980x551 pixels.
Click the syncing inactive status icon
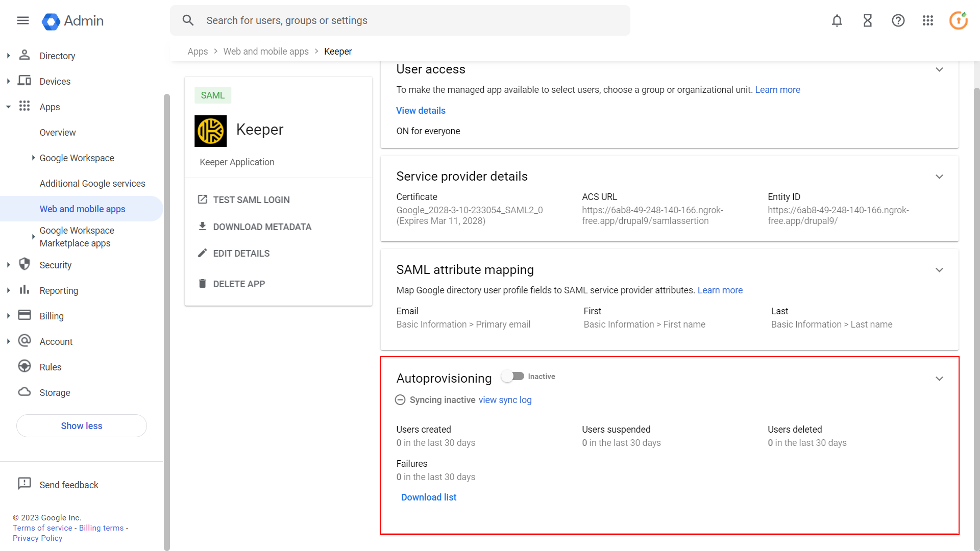(400, 400)
